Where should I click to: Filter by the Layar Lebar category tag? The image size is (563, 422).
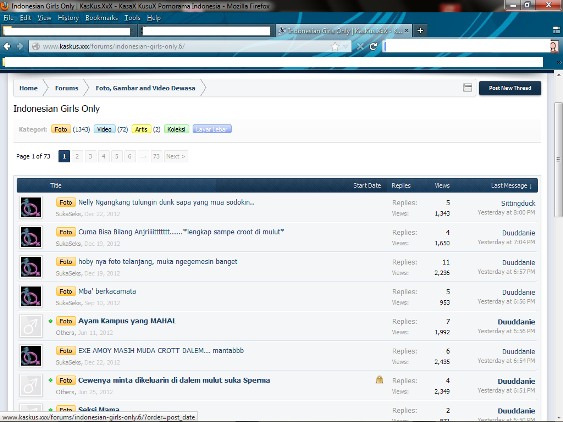pyautogui.click(x=212, y=129)
